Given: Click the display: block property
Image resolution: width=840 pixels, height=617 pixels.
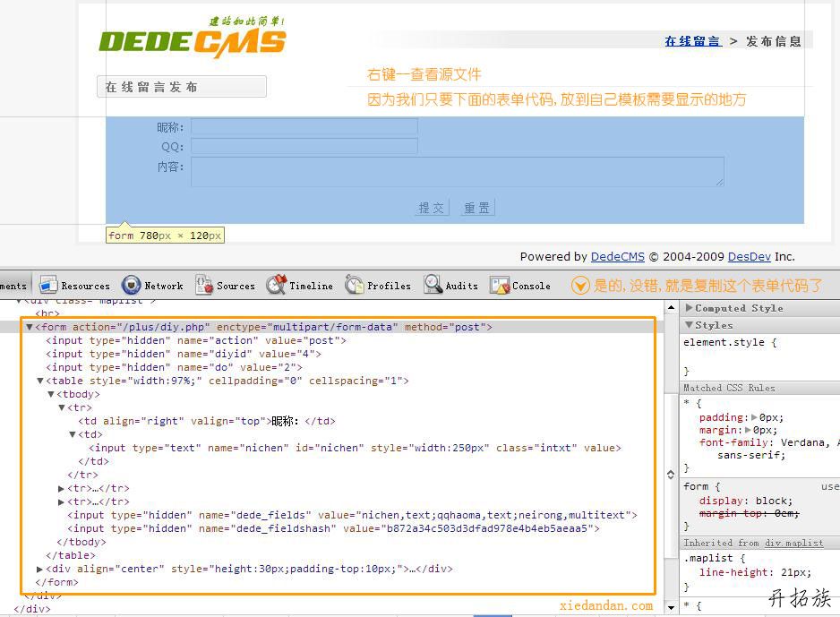Looking at the screenshot, I should [746, 501].
